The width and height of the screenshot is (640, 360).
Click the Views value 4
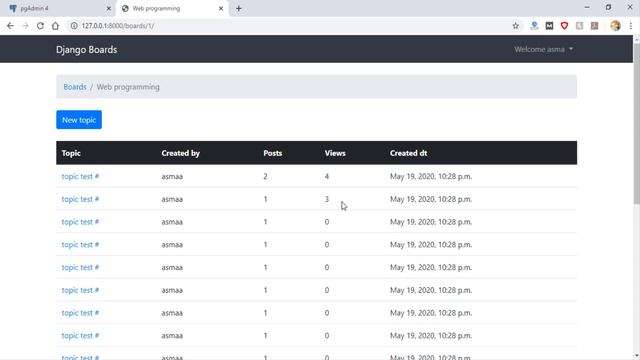pyautogui.click(x=327, y=176)
